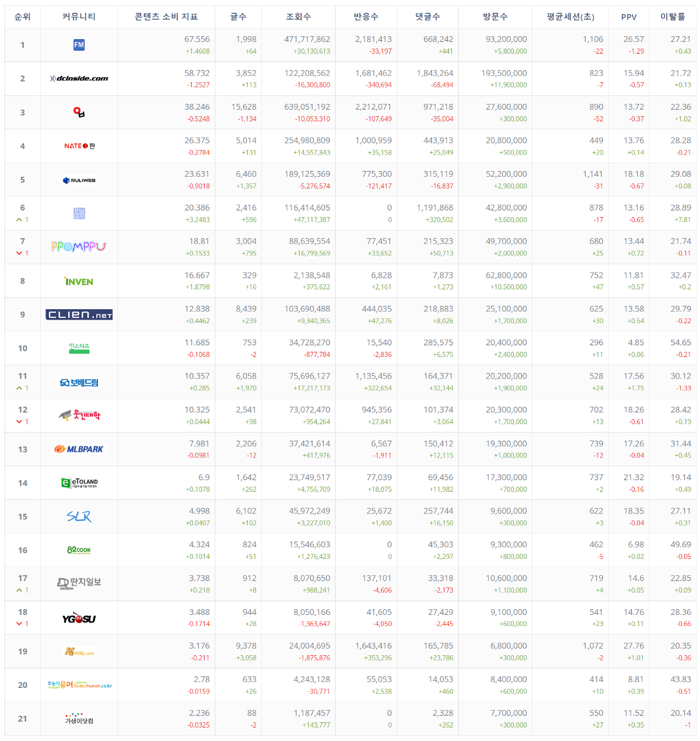Click the green up arrow under rank 11
Image resolution: width=700 pixels, height=741 pixels.
(19, 388)
